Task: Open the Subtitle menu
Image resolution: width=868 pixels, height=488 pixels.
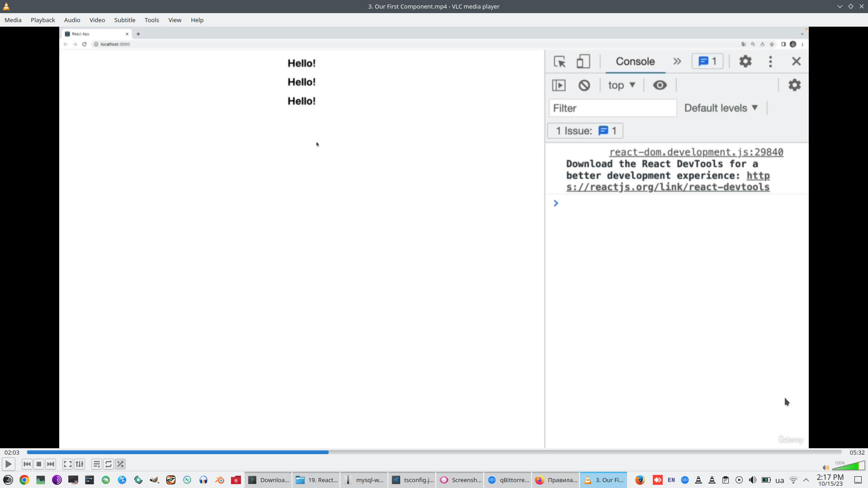Action: pyautogui.click(x=124, y=20)
